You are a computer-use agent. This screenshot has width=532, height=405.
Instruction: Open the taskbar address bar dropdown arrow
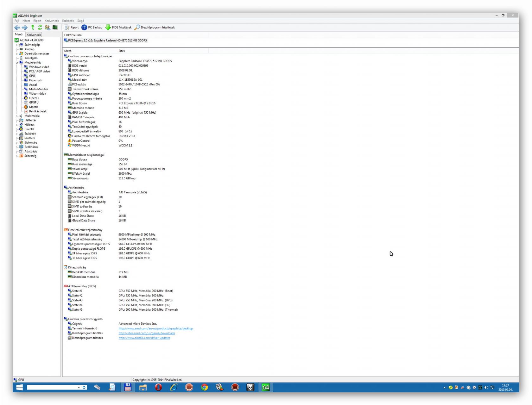point(79,387)
